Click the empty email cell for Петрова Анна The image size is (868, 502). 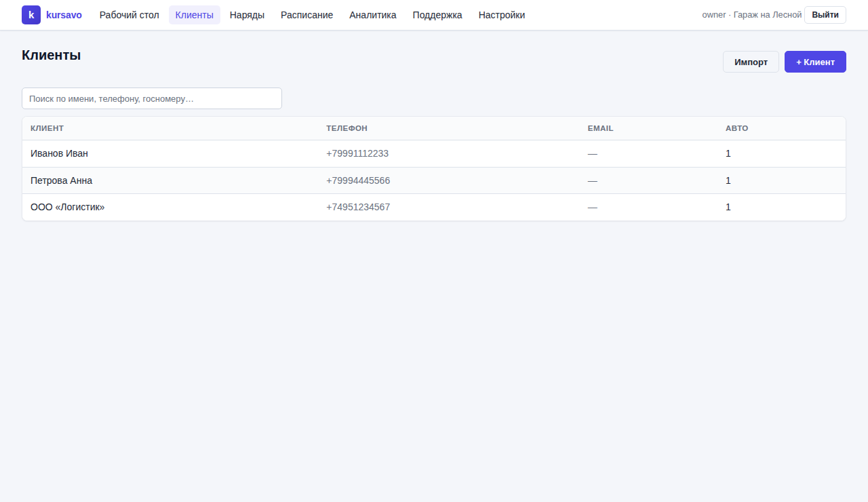[x=593, y=180]
